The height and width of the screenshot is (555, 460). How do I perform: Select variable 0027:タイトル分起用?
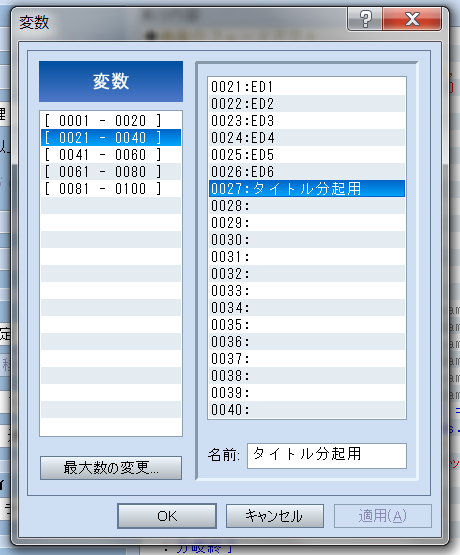(x=307, y=189)
